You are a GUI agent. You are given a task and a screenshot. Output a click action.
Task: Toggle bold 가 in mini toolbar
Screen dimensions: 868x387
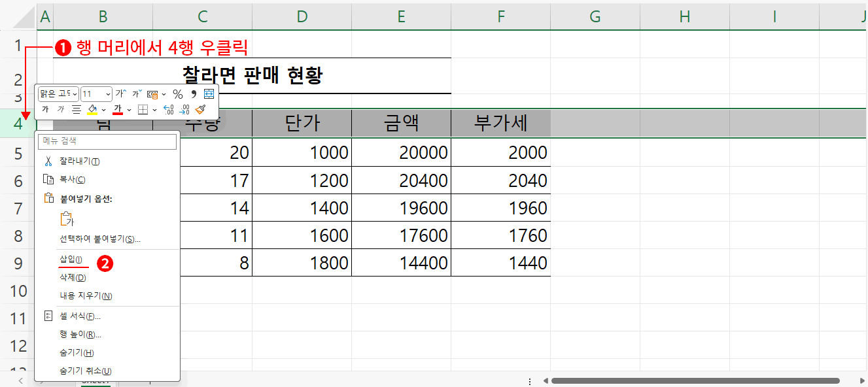tap(45, 109)
